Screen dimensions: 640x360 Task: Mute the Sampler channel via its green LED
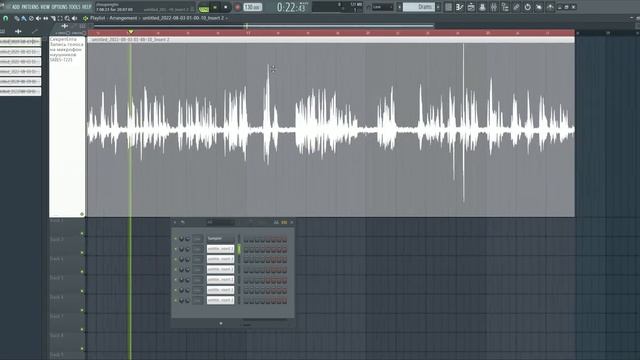(x=176, y=238)
